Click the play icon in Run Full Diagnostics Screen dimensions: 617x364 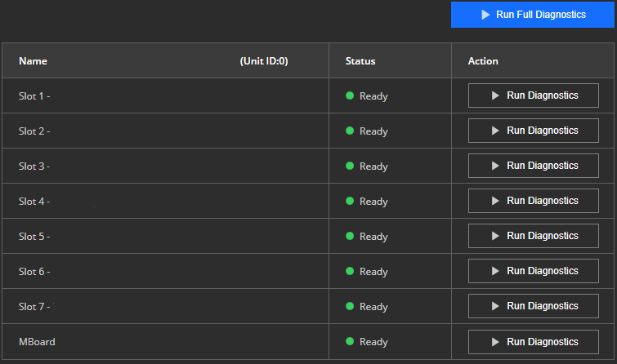[485, 15]
